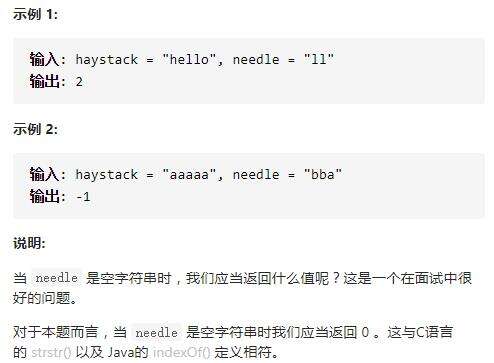
Task: Click the 输出 label in example 1
Action: tap(44, 81)
